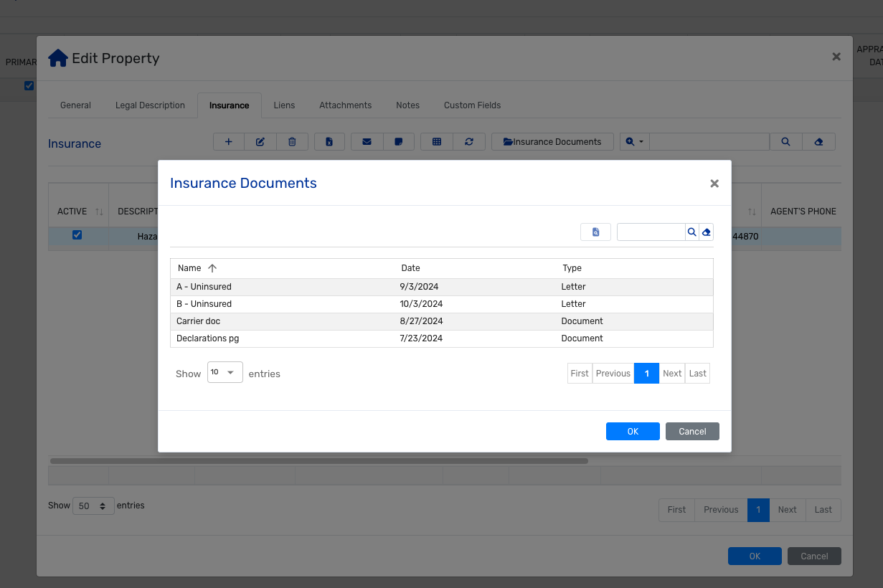The image size is (883, 588).
Task: Click page 1 in Edit Property pagination
Action: [758, 510]
